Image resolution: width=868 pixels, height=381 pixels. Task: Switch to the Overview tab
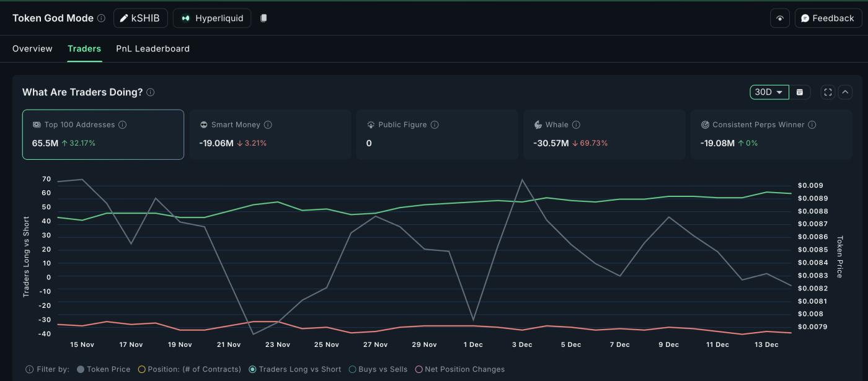[x=32, y=49]
